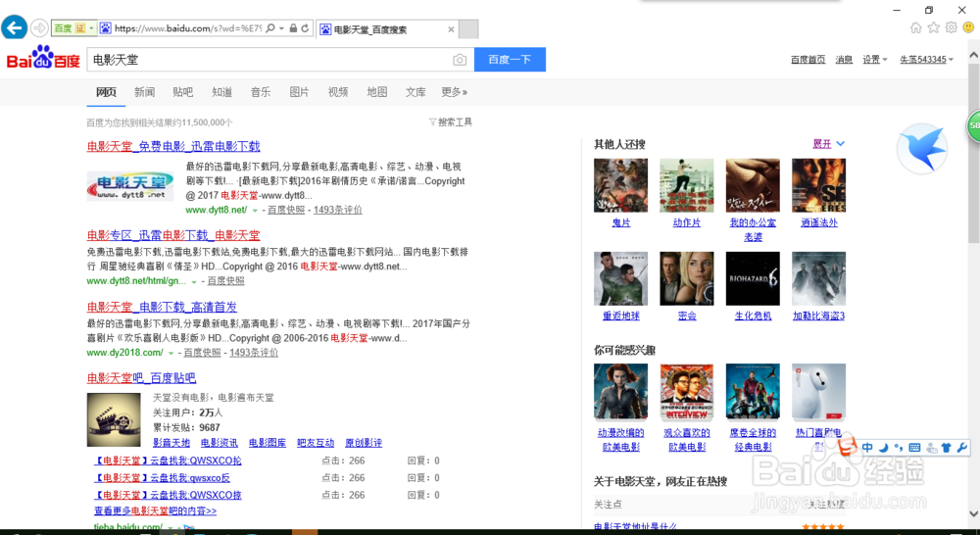Switch to 地图 search tab
The image size is (980, 535).
(x=377, y=92)
